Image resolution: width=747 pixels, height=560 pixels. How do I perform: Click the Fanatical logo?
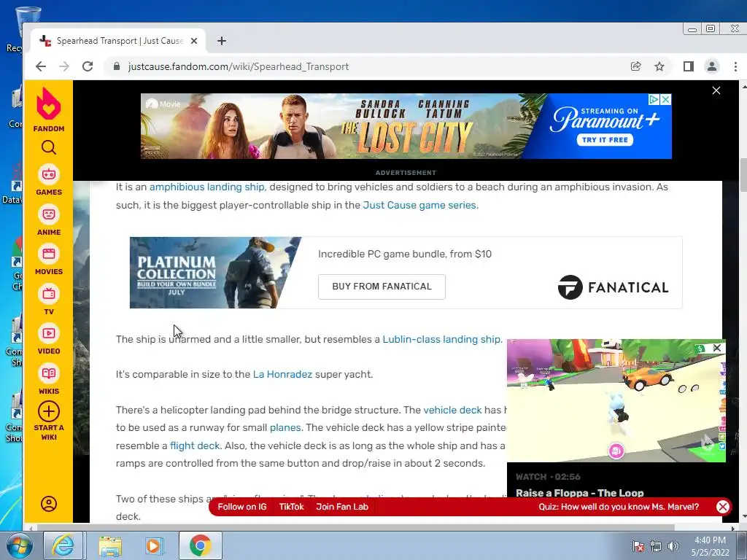coord(613,287)
